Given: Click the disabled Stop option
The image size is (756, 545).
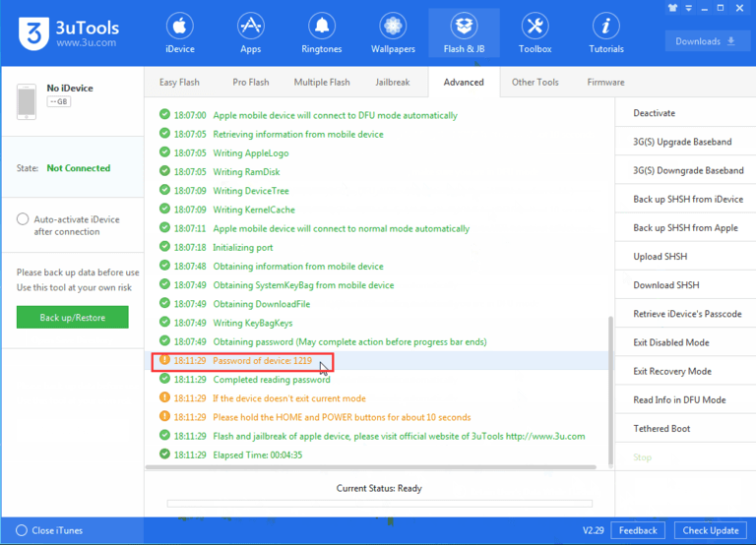Looking at the screenshot, I should tap(685, 457).
